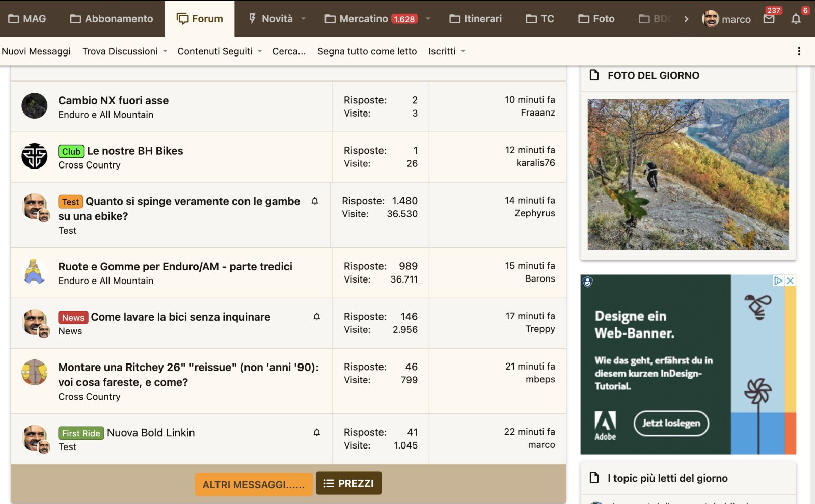Expand Iscritti dropdown arrow

tap(463, 51)
